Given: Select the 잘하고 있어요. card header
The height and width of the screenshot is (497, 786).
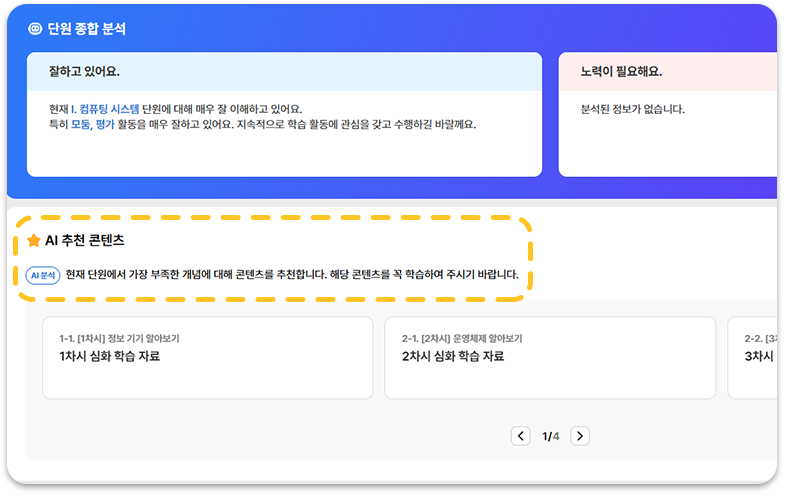Looking at the screenshot, I should click(284, 72).
